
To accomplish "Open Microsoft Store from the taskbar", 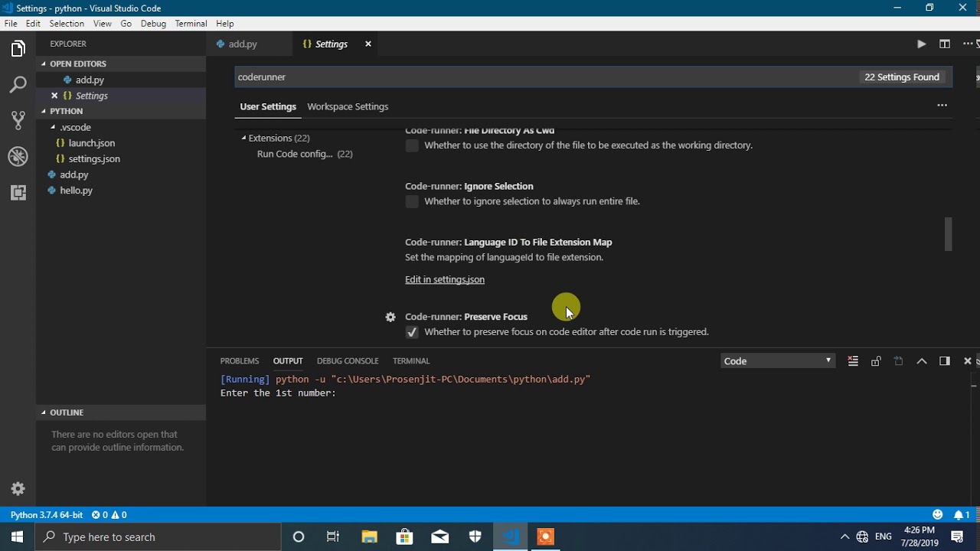I will (405, 536).
